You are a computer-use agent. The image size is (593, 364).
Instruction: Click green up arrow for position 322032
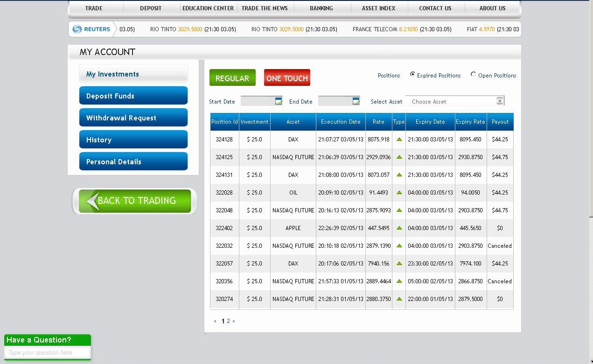399,245
